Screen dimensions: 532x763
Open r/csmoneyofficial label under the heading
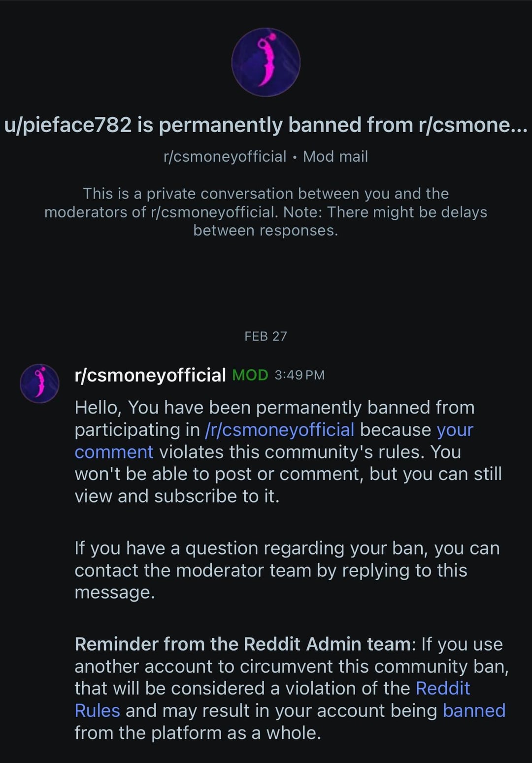tap(225, 157)
